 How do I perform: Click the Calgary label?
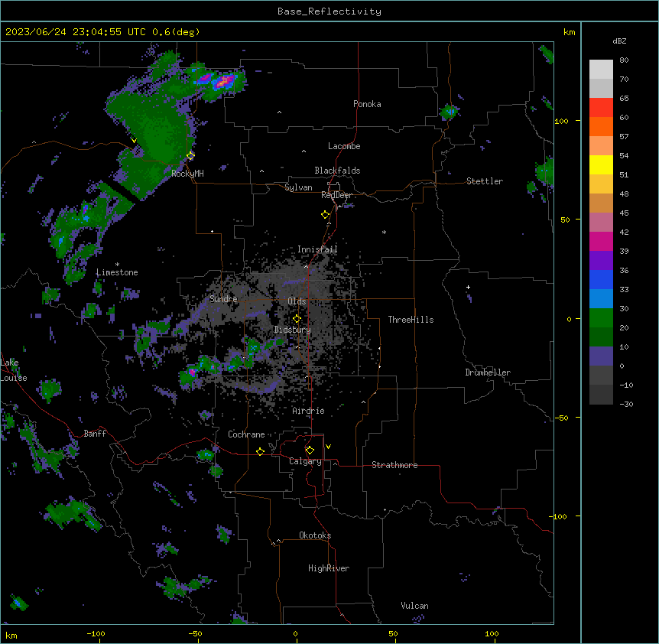[x=306, y=461]
